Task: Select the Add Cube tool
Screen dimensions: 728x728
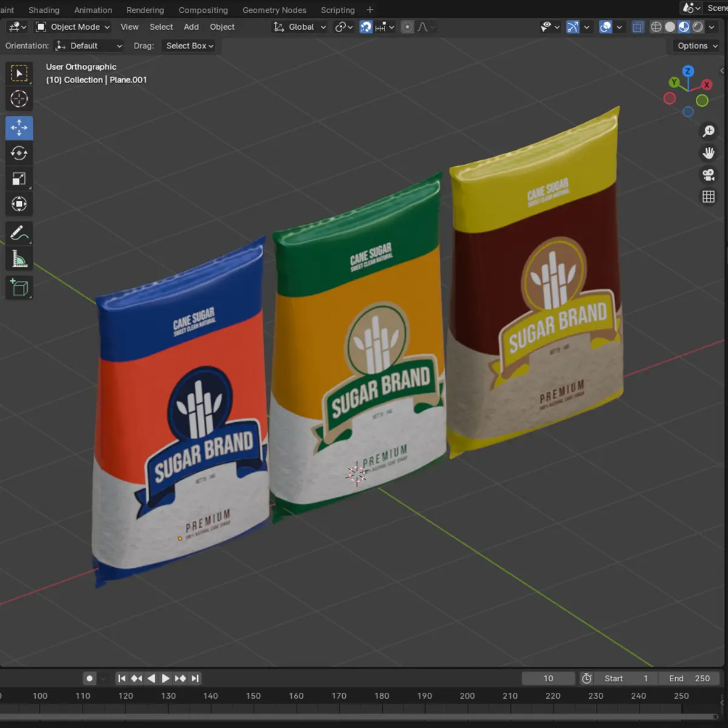Action: (x=19, y=288)
